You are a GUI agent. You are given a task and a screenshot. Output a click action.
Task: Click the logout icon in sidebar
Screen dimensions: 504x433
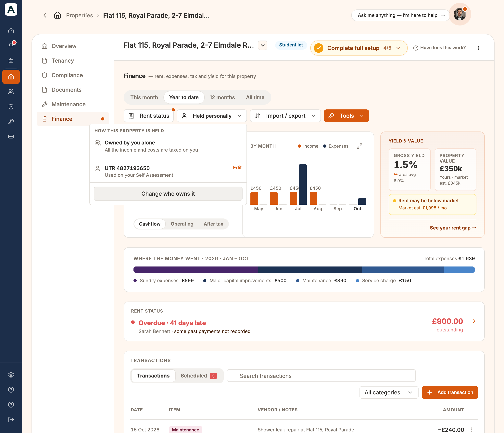[x=11, y=420]
